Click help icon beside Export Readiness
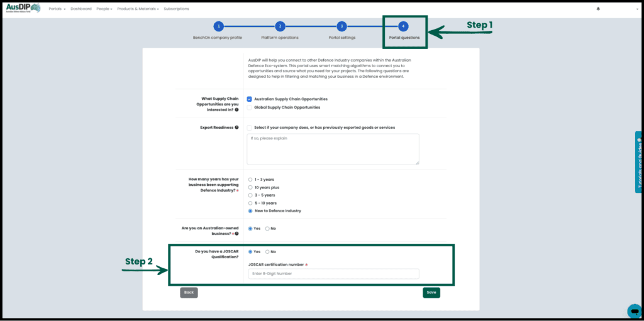This screenshot has height=321, width=644. pos(236,128)
